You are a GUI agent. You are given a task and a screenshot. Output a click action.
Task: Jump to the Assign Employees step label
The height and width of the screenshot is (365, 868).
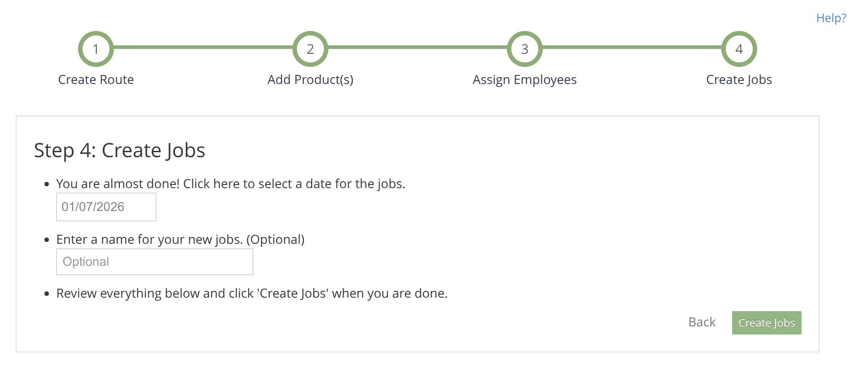(x=524, y=79)
